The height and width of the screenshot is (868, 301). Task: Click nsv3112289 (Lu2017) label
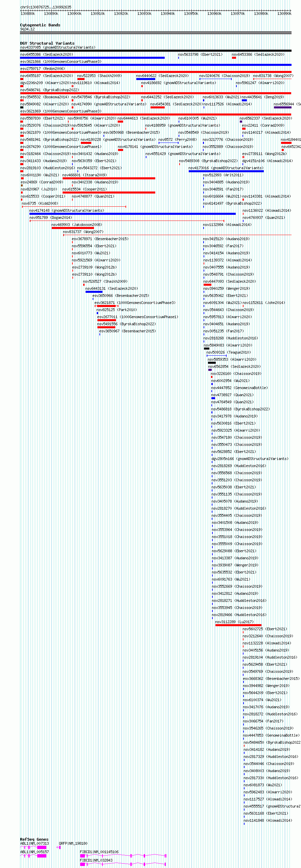click(x=234, y=622)
